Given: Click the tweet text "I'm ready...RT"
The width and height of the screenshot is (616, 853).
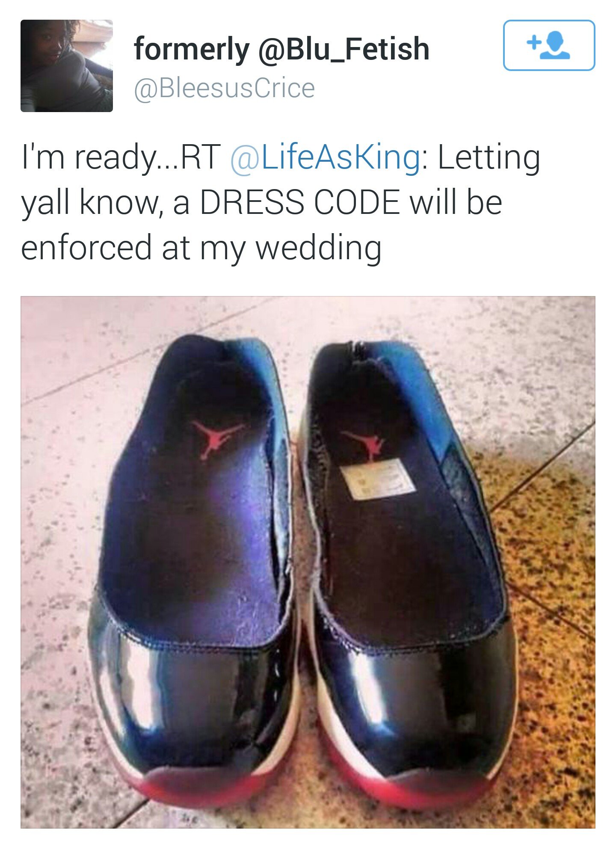Looking at the screenshot, I should coord(121,157).
